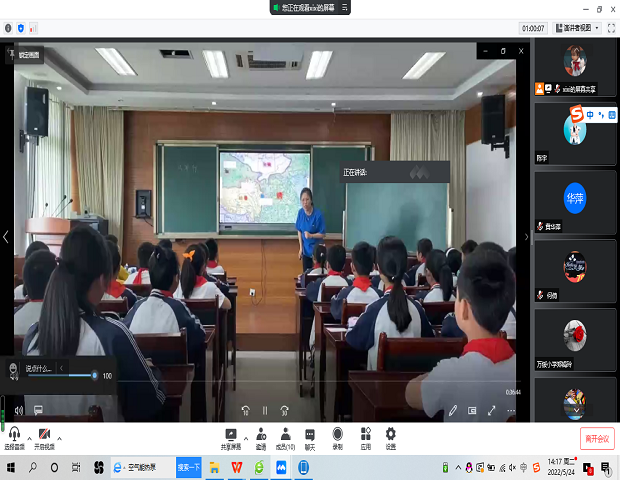Open the Invite participants button
The width and height of the screenshot is (620, 480).
point(261,439)
